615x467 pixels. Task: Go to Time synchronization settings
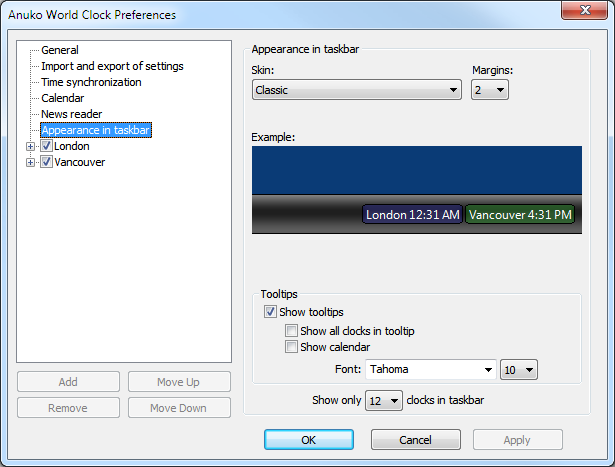(x=91, y=82)
